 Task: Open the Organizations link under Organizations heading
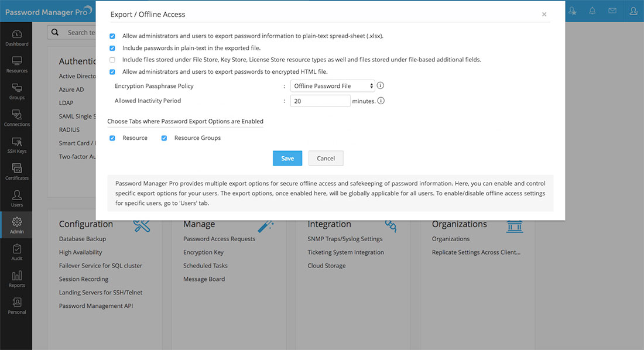coord(451,239)
